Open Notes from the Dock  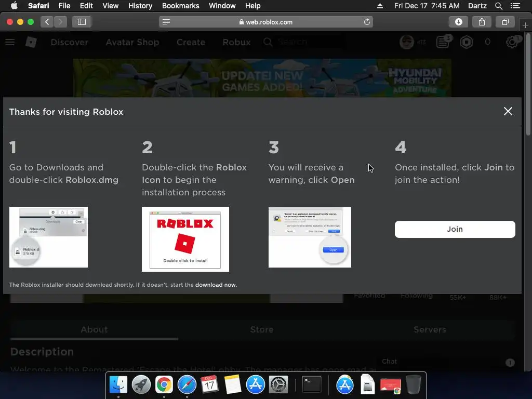[x=232, y=385]
